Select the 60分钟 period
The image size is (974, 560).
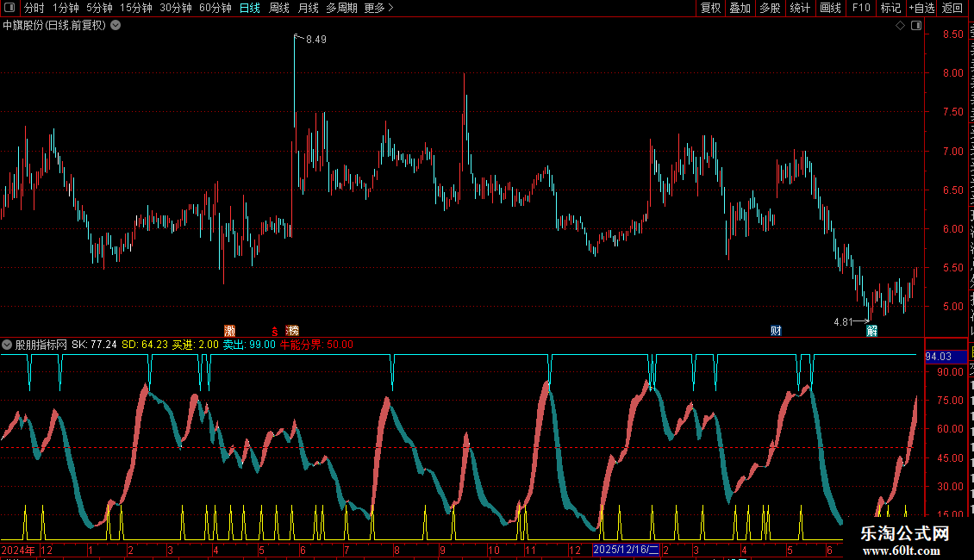pyautogui.click(x=215, y=8)
